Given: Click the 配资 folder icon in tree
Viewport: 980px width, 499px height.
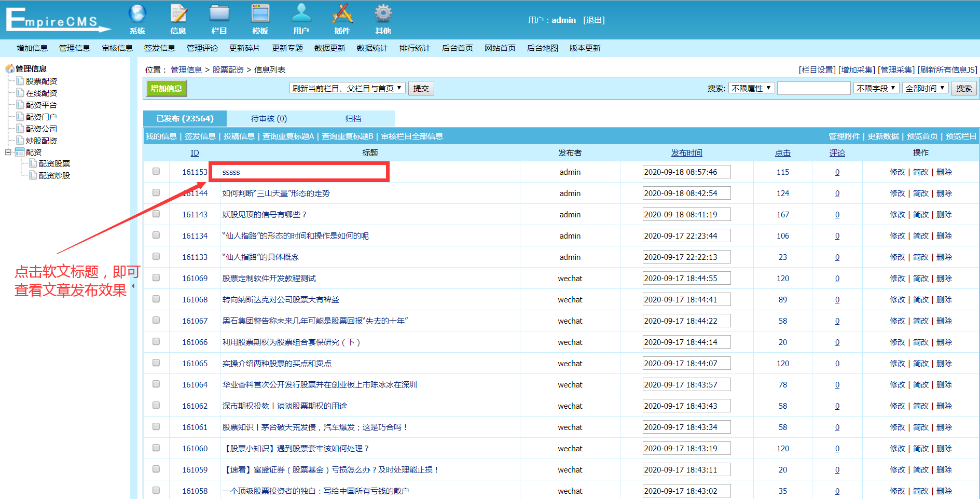Looking at the screenshot, I should click(20, 152).
